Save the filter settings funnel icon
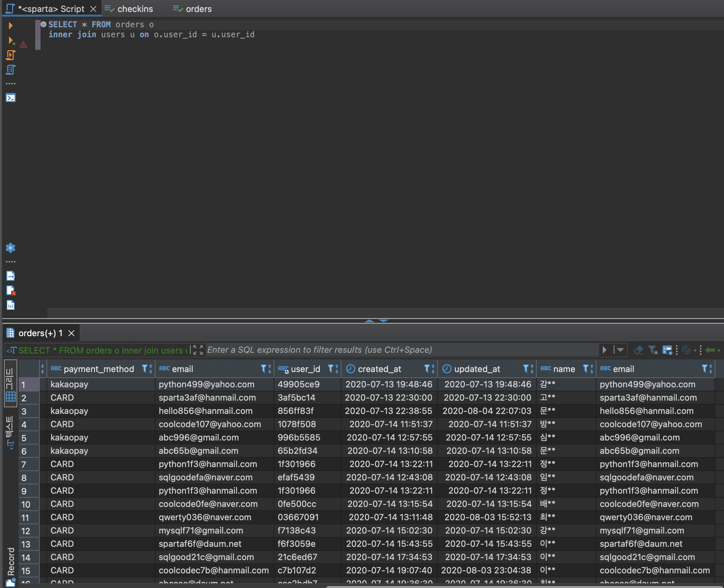This screenshot has width=724, height=588. (653, 350)
